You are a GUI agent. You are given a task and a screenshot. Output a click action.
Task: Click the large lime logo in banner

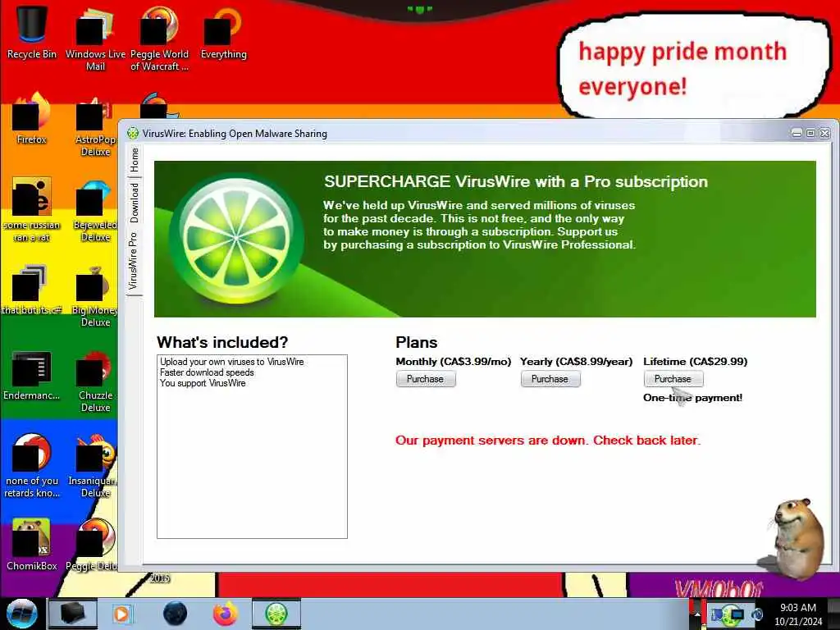coord(237,239)
